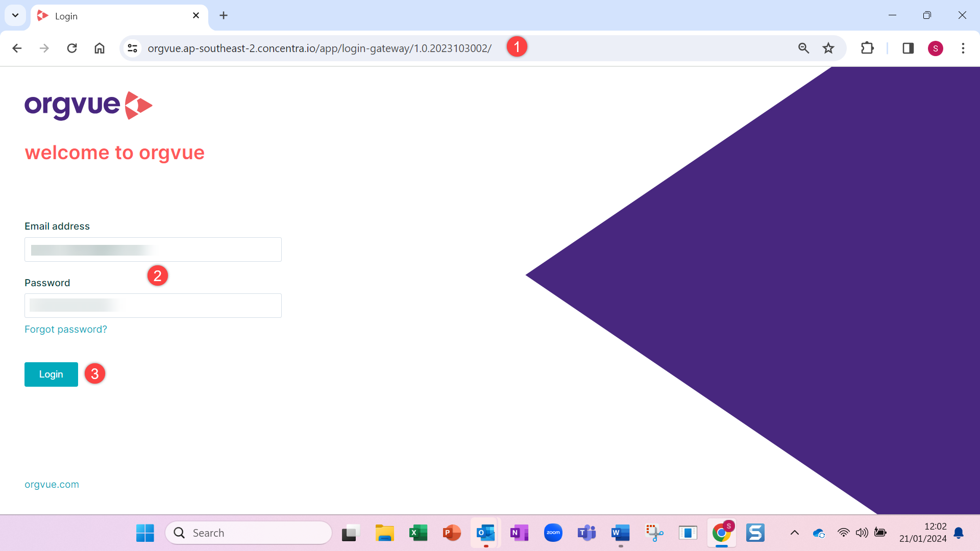Screen dimensions: 980x551
Task: Open Snipping Tool from the taskbar
Action: (x=654, y=533)
